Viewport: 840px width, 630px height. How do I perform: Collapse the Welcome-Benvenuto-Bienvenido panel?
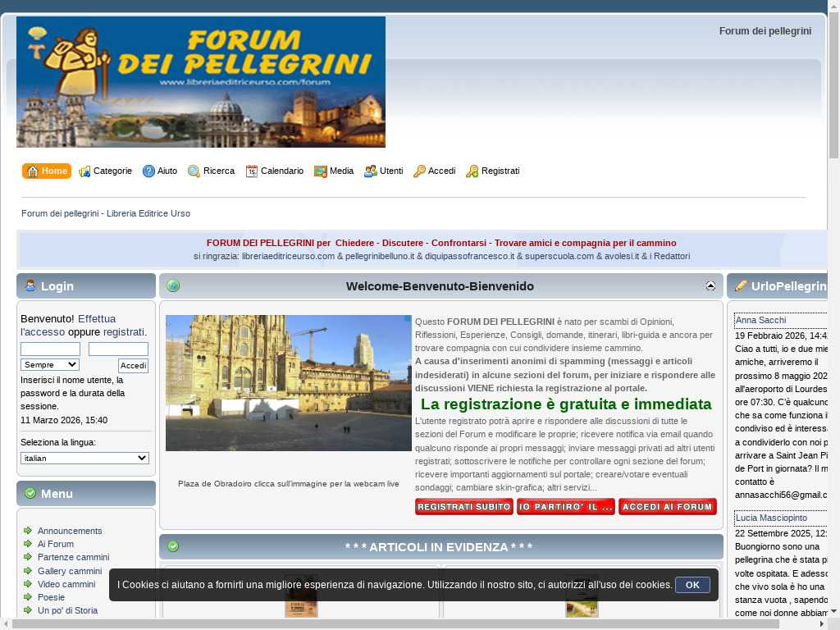[x=710, y=286]
